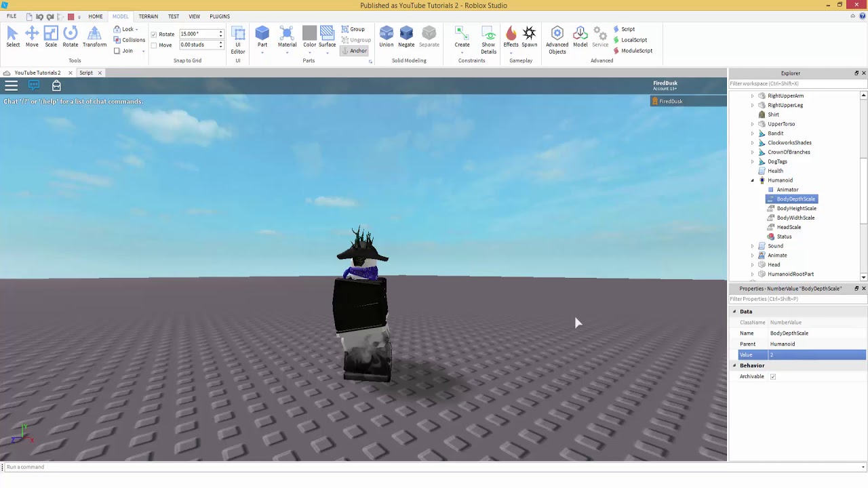This screenshot has width=868, height=488.
Task: Activate the Rotate tool
Action: click(71, 37)
